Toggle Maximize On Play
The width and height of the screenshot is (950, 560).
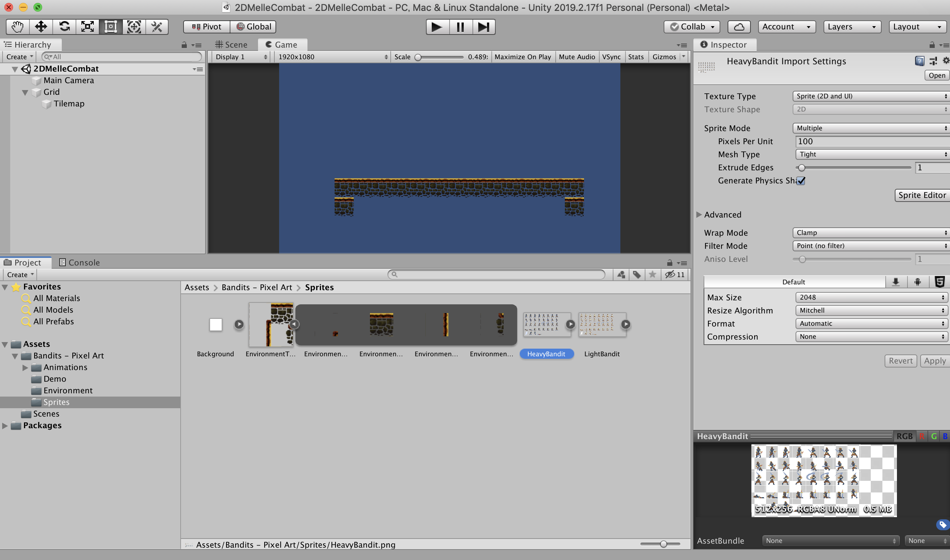click(522, 57)
